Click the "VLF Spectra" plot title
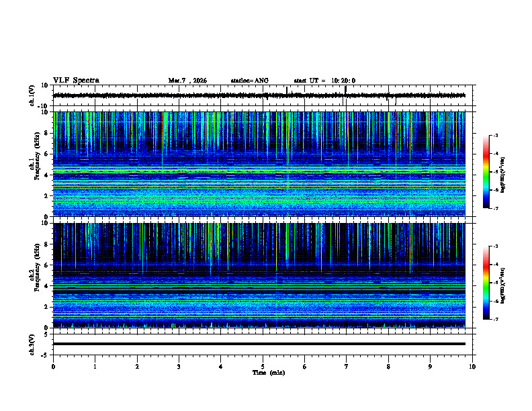This screenshot has width=532, height=411. pyautogui.click(x=76, y=80)
